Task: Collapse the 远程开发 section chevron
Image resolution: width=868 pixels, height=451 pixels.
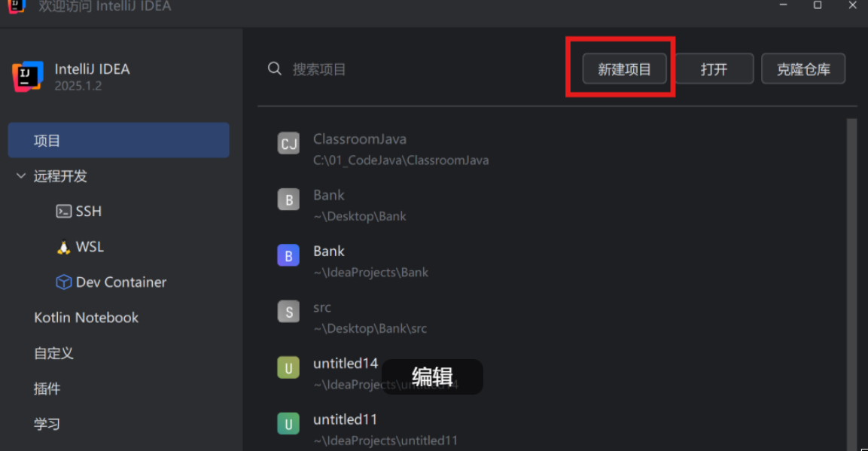Action: pos(21,176)
